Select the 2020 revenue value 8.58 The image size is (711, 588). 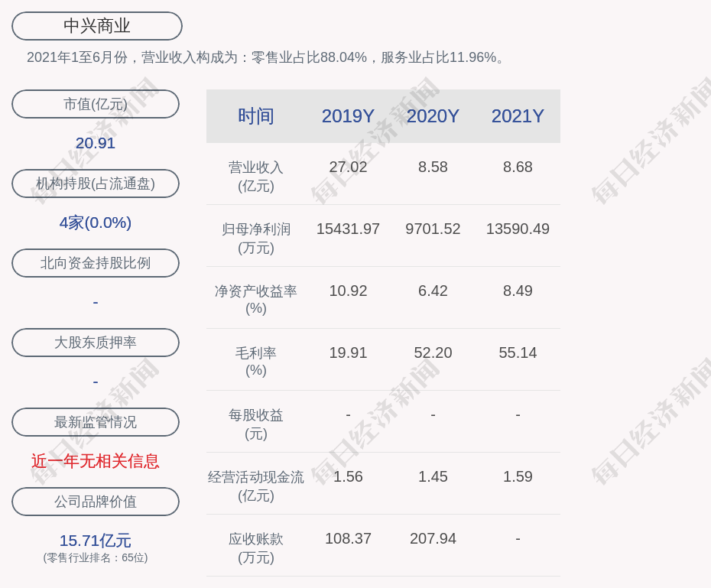point(433,167)
